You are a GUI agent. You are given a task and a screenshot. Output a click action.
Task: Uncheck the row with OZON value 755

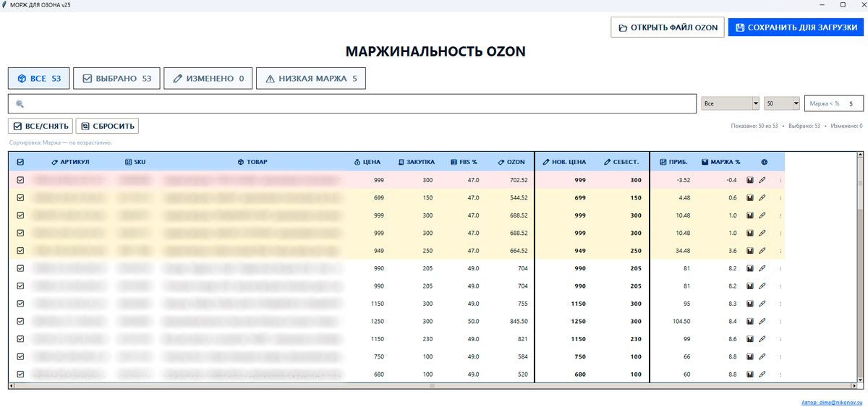pos(20,304)
